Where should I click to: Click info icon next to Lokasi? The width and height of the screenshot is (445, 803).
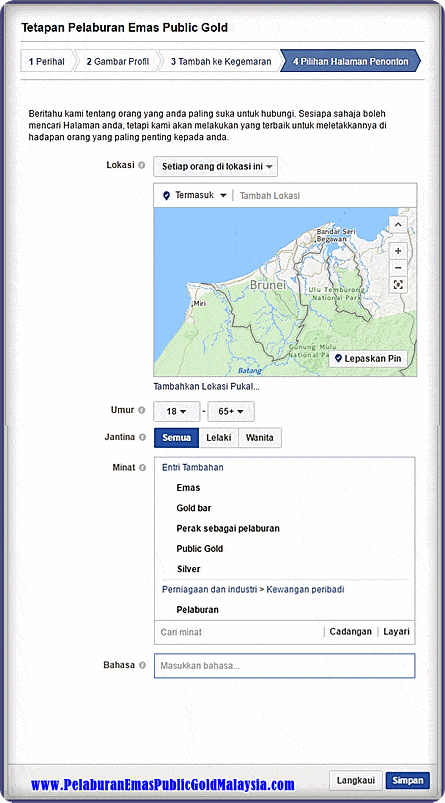click(x=142, y=165)
